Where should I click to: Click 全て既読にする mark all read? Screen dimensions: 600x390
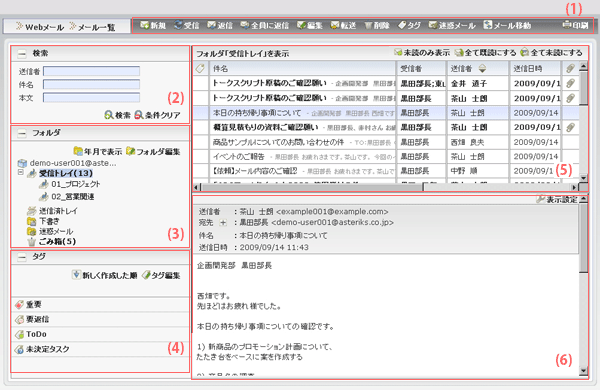pos(485,52)
